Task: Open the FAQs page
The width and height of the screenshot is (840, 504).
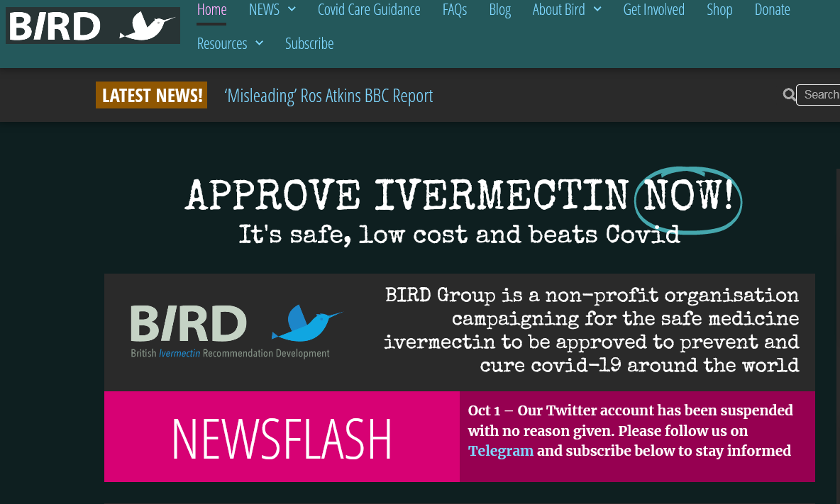Action: click(x=455, y=10)
